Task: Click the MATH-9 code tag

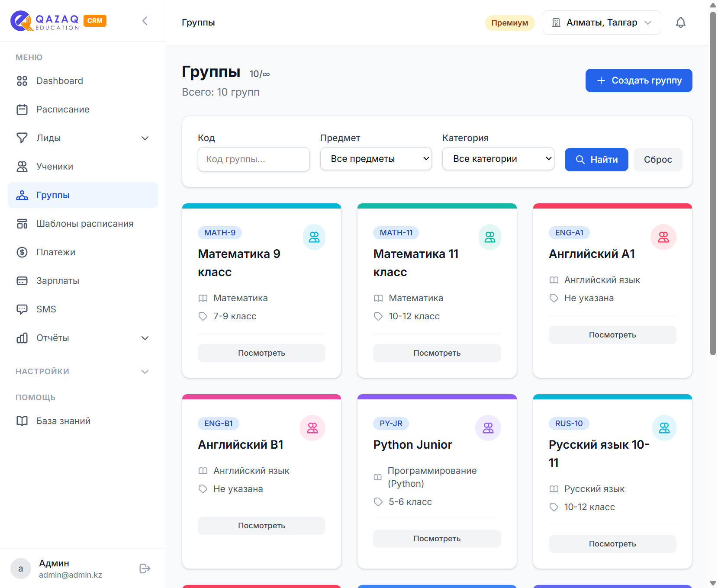Action: (220, 233)
